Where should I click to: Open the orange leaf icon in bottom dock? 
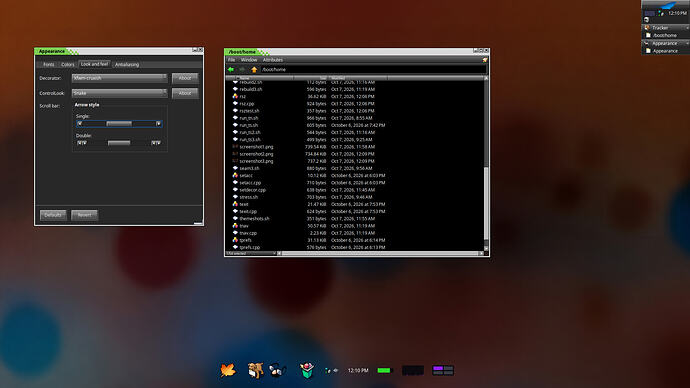click(x=228, y=370)
